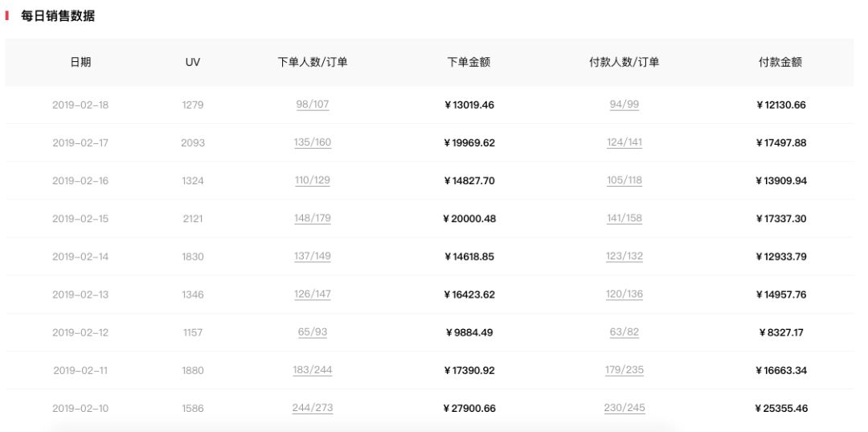Select the 2019-02-15 date cell

coord(80,219)
